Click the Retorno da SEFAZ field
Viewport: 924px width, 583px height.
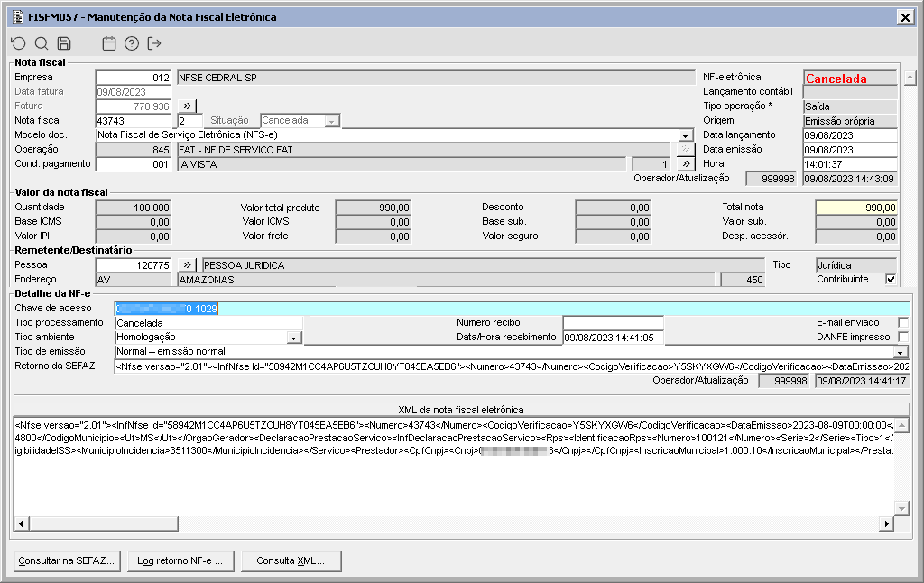513,366
